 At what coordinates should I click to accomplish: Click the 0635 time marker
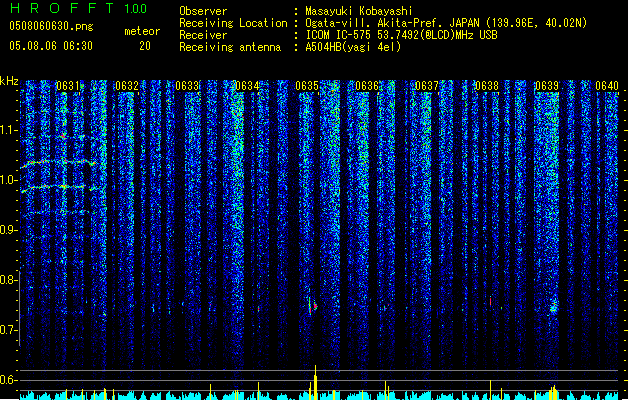tap(307, 86)
